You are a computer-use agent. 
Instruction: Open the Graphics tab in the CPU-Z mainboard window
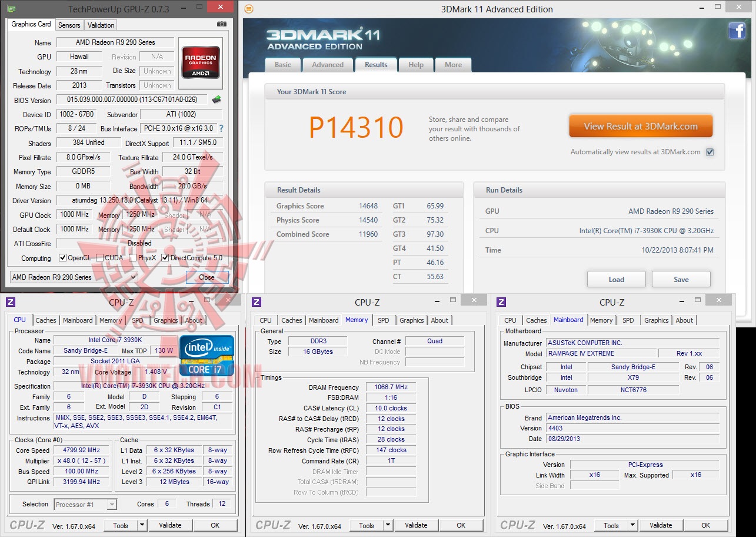click(x=657, y=320)
